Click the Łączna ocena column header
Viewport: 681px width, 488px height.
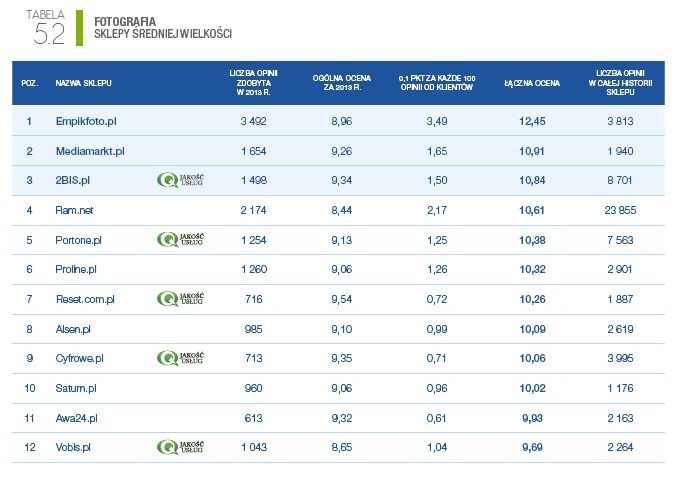point(532,83)
